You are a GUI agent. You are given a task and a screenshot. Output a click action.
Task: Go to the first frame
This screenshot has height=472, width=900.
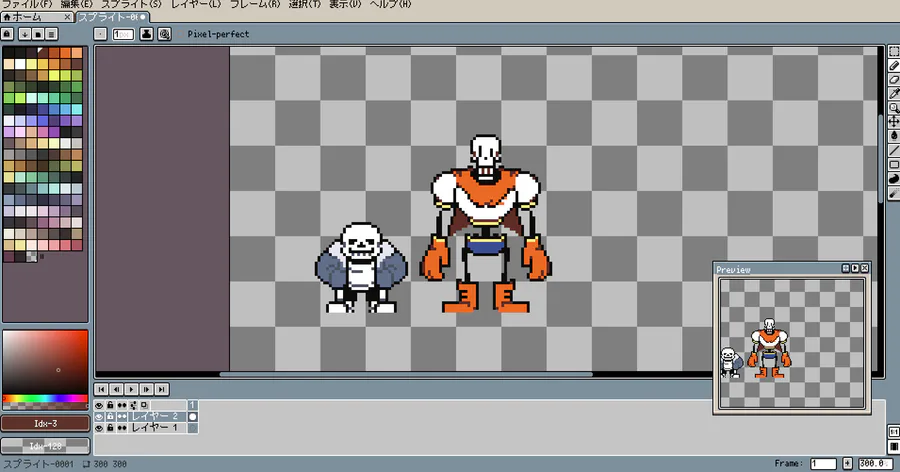click(x=101, y=389)
